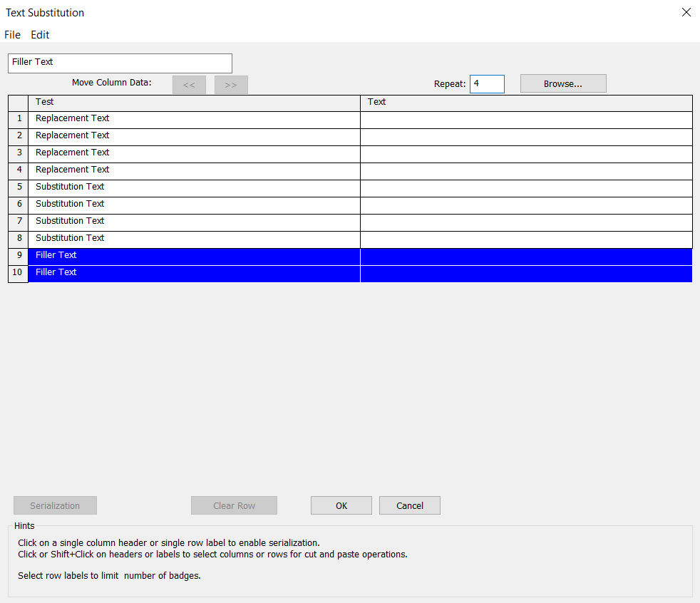This screenshot has width=700, height=603.
Task: Select the Text column header
Action: 526,103
